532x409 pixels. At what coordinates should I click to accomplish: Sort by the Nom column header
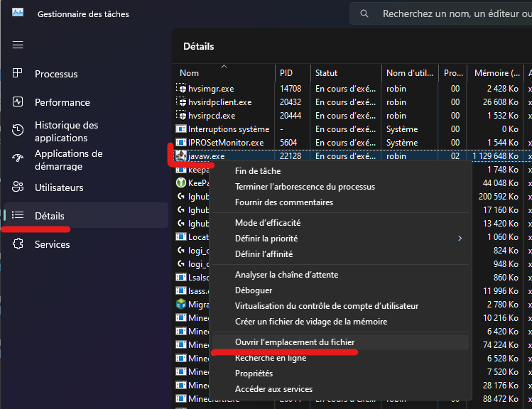[224, 73]
